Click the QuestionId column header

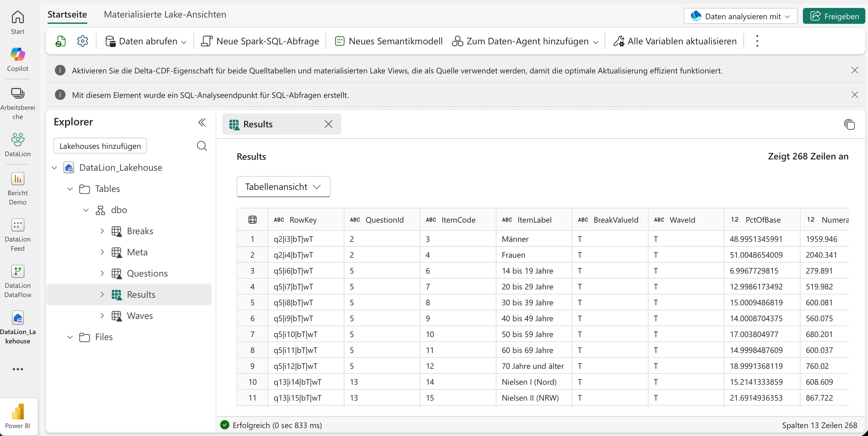click(x=382, y=220)
